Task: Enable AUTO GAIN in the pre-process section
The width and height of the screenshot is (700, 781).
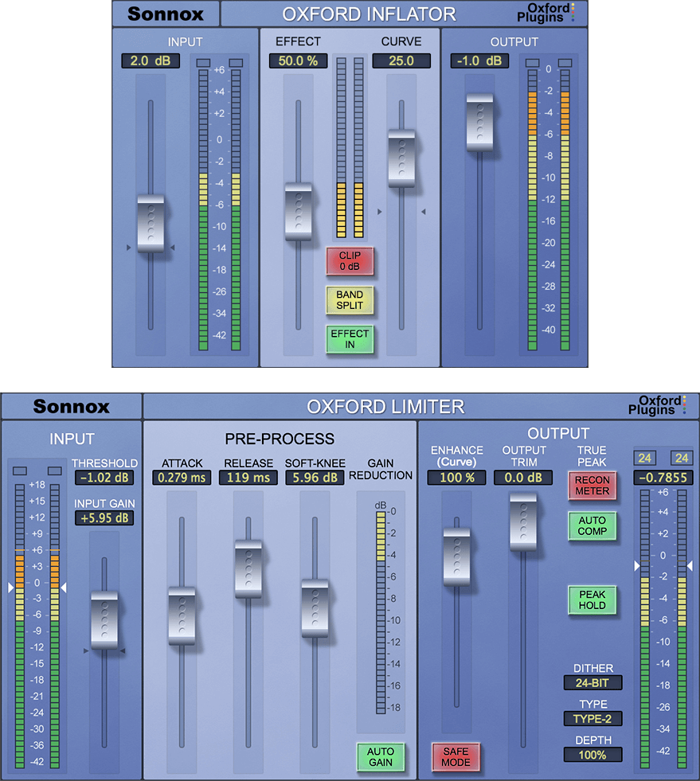Action: click(380, 757)
